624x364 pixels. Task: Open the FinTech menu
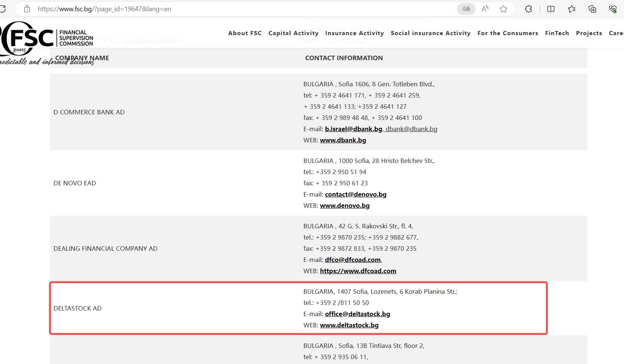tap(557, 33)
